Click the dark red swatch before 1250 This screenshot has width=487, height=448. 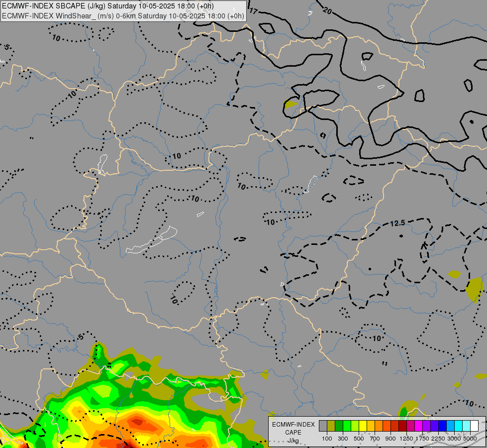pyautogui.click(x=402, y=426)
